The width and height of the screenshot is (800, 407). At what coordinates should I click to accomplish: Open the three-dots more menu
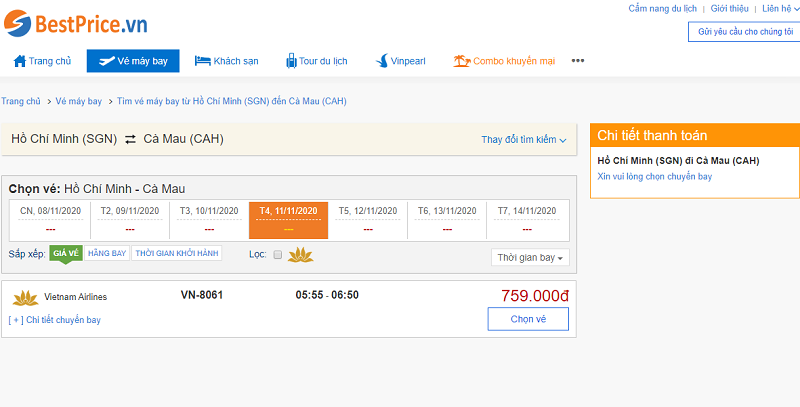pyautogui.click(x=578, y=61)
